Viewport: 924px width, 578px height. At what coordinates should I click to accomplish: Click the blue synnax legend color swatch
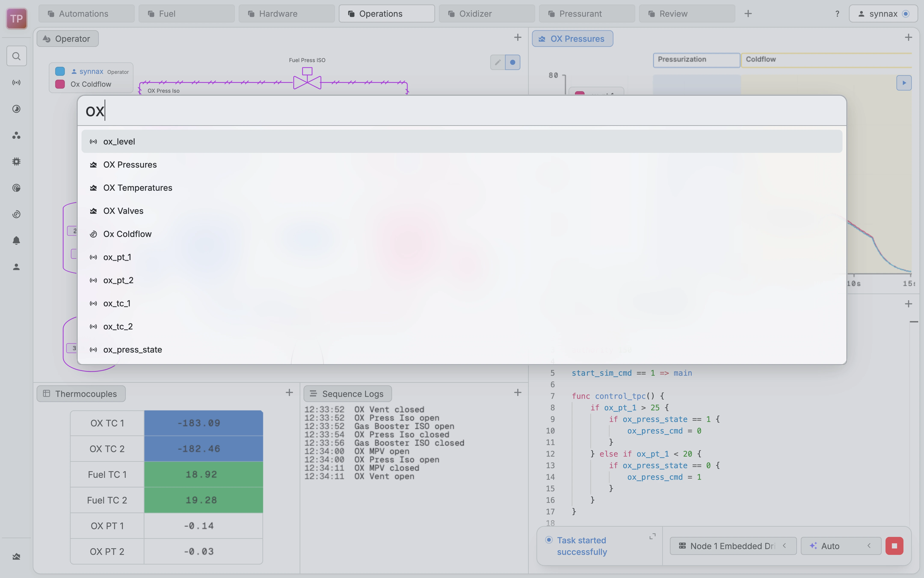click(60, 72)
